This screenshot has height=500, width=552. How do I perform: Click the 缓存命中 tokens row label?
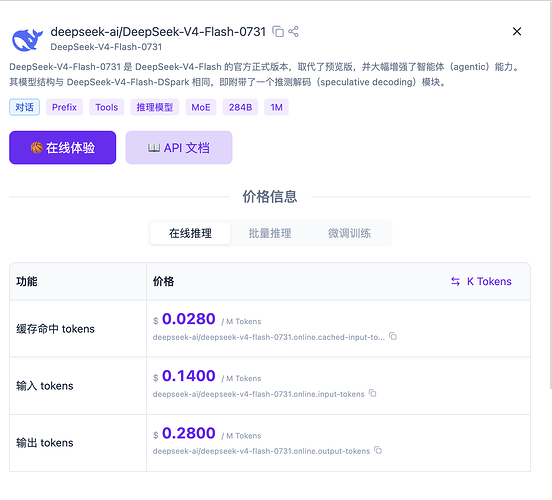point(55,329)
